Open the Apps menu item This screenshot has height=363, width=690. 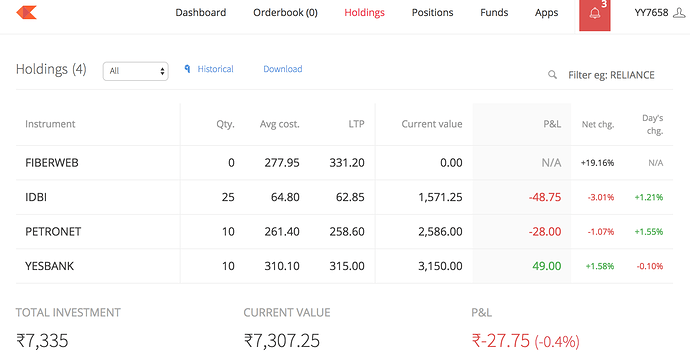pos(547,13)
